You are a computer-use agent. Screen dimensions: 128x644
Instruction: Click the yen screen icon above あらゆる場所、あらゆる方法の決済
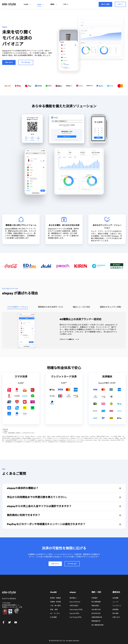64,219
